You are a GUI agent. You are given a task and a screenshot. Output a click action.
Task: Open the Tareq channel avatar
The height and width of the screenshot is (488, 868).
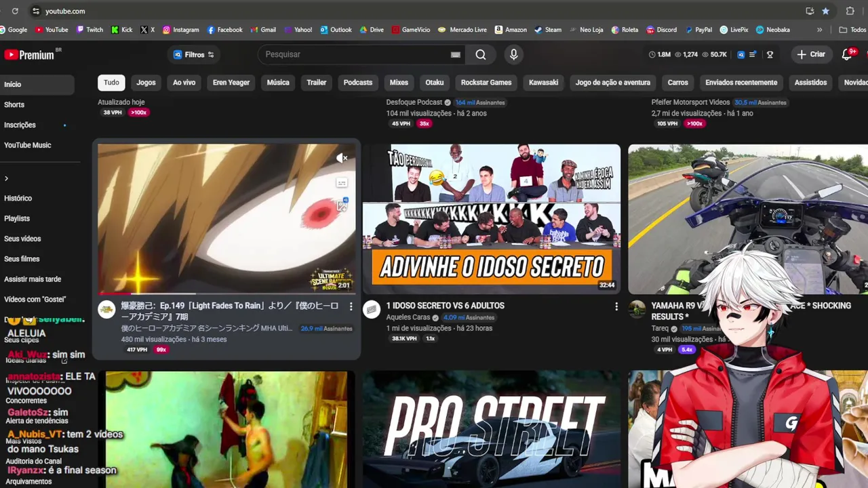(637, 310)
